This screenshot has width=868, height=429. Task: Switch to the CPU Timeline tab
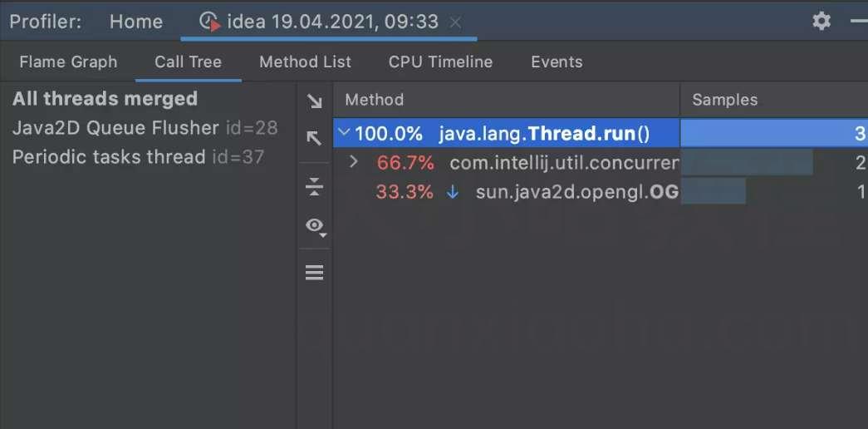[x=440, y=62]
